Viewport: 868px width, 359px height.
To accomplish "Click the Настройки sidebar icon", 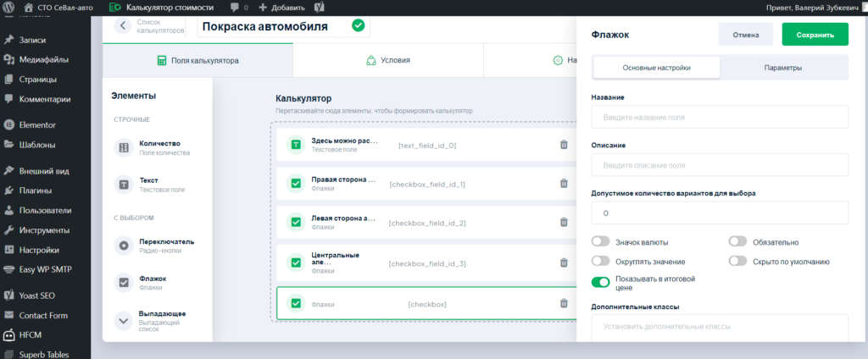I will pyautogui.click(x=8, y=250).
